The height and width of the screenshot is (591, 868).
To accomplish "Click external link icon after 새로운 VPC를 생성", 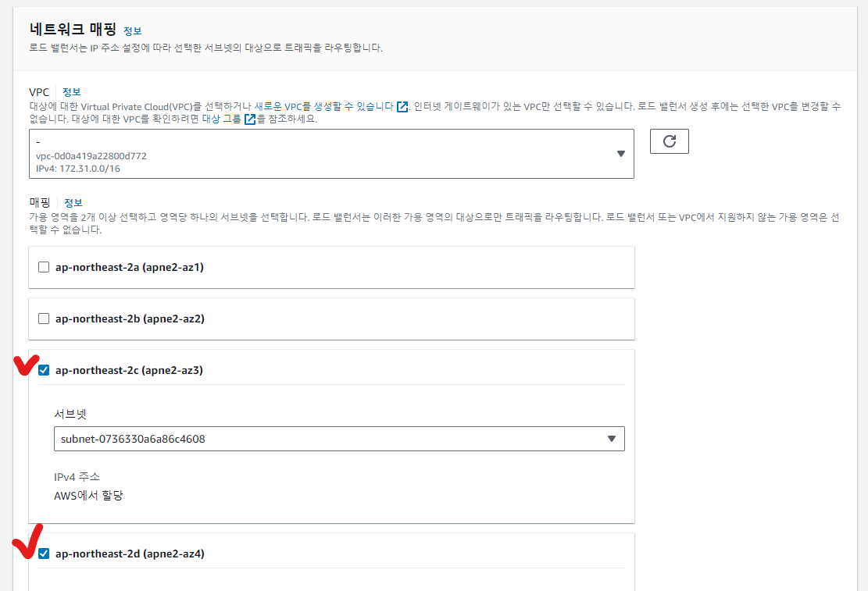I will click(402, 106).
